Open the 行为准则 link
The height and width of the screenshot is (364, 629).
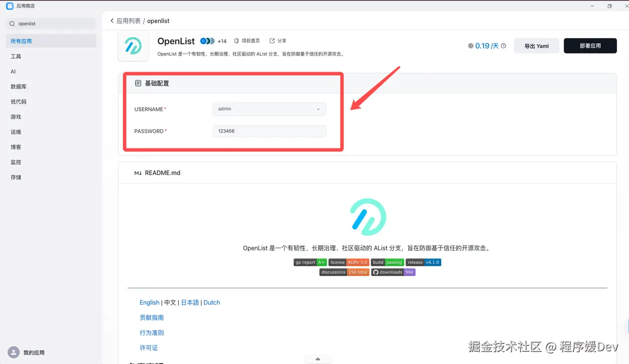152,333
